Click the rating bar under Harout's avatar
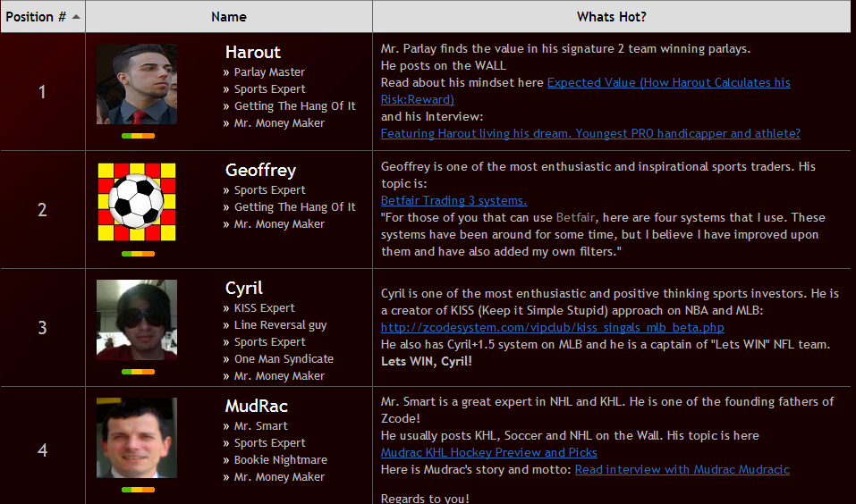The image size is (856, 504). [138, 136]
